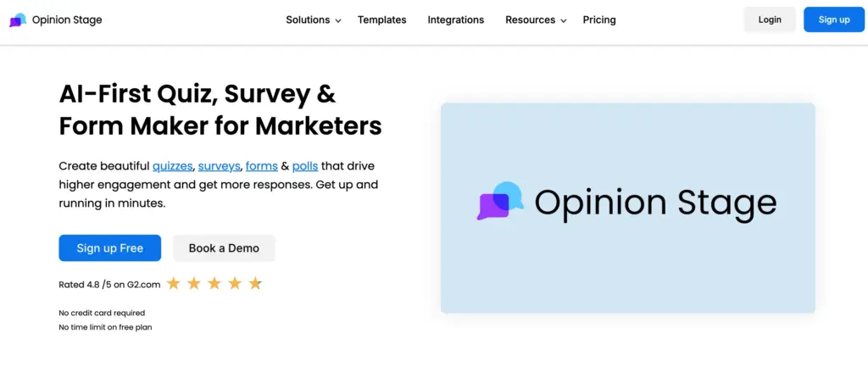The width and height of the screenshot is (868, 372).
Task: Click the Sign up Free button
Action: tap(109, 248)
